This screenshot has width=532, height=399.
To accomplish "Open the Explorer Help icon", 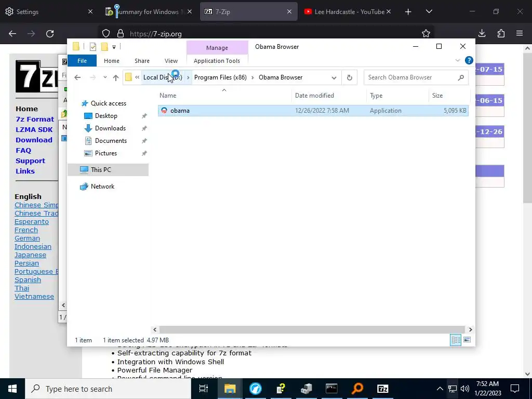I will (469, 60).
